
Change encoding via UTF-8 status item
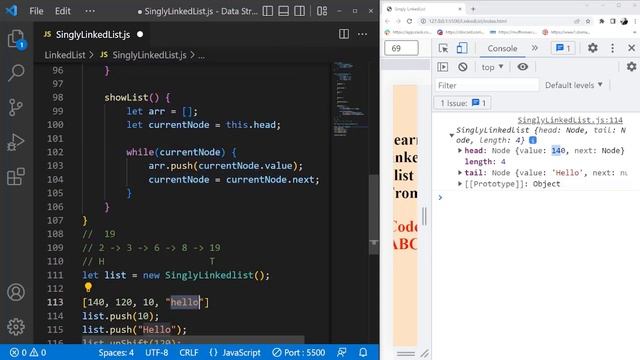(157, 352)
